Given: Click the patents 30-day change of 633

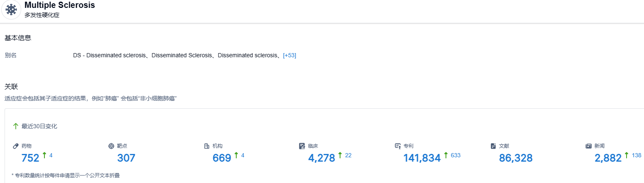Looking at the screenshot, I should tap(455, 155).
